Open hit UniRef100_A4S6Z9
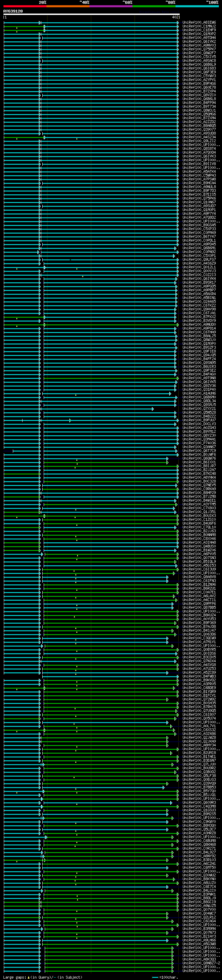Image resolution: width=222 pixels, height=980 pixels. coord(199,263)
